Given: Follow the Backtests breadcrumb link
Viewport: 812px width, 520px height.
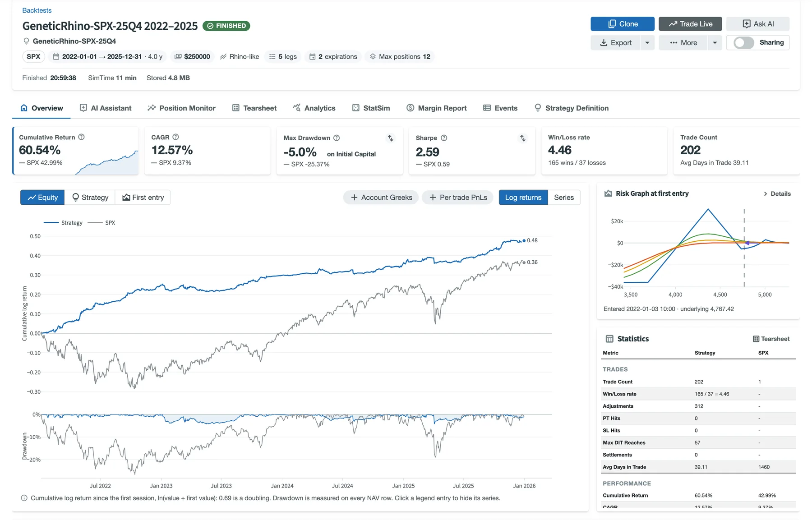Looking at the screenshot, I should (x=37, y=10).
